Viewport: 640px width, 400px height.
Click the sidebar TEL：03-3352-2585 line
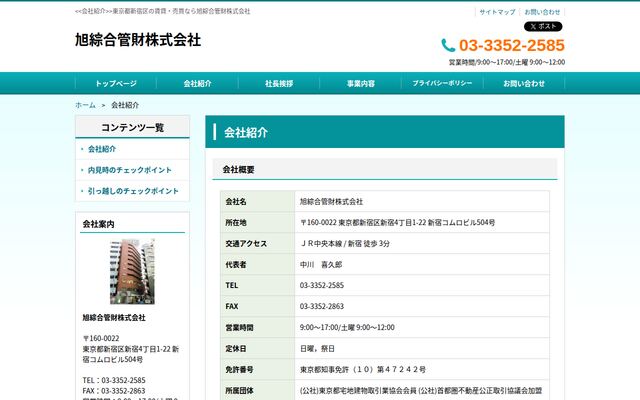click(x=114, y=380)
